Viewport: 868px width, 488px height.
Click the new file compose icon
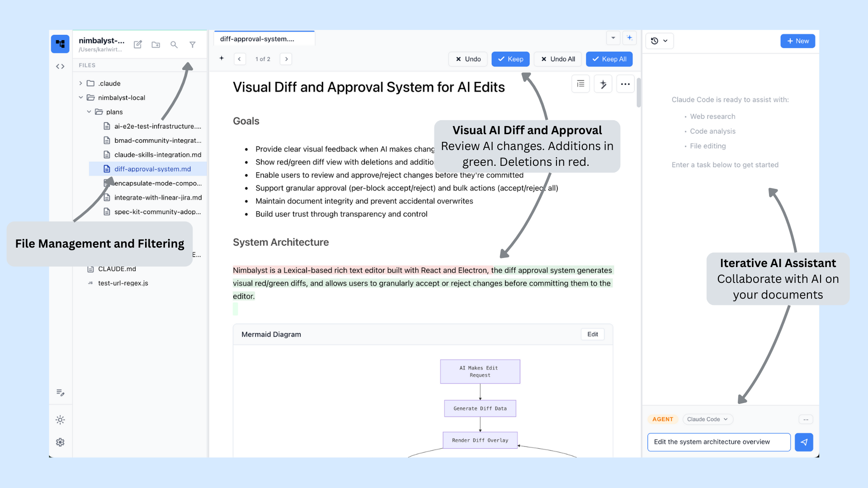pos(138,44)
